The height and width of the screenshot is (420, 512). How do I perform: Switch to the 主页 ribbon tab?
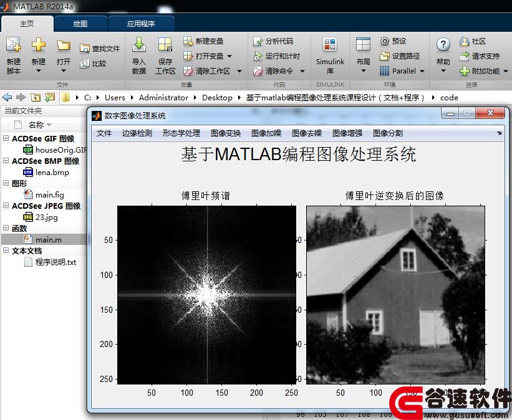27,24
